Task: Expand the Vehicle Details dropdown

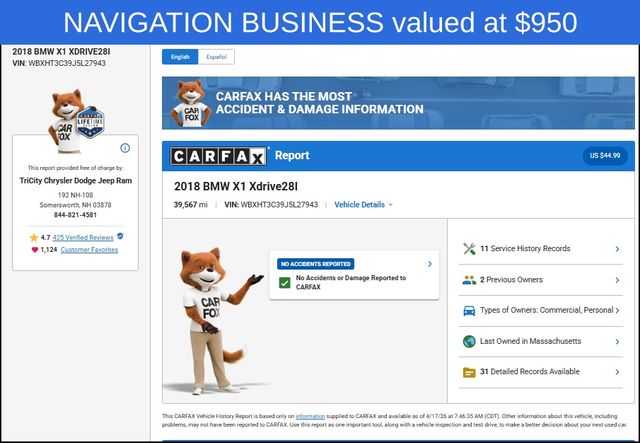Action: [x=363, y=205]
